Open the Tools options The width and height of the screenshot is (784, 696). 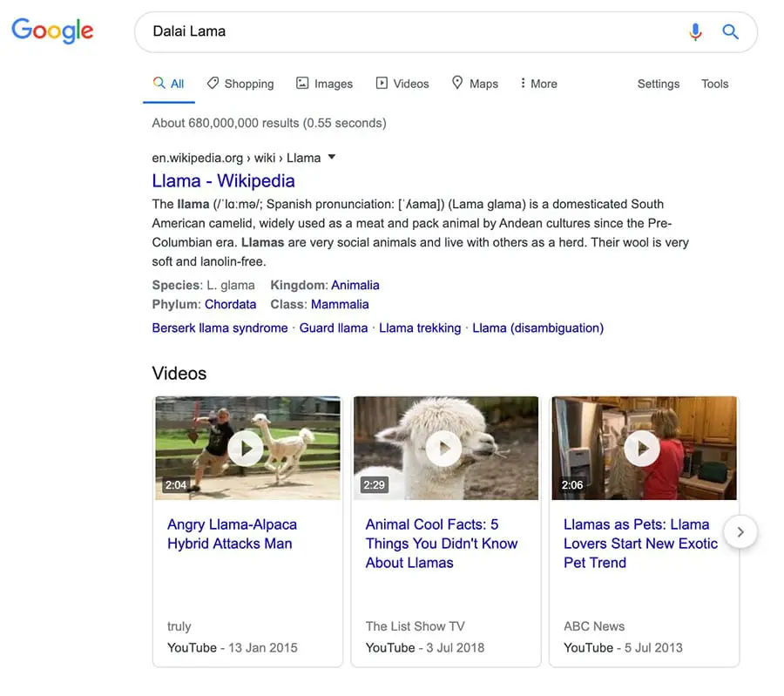(x=714, y=84)
